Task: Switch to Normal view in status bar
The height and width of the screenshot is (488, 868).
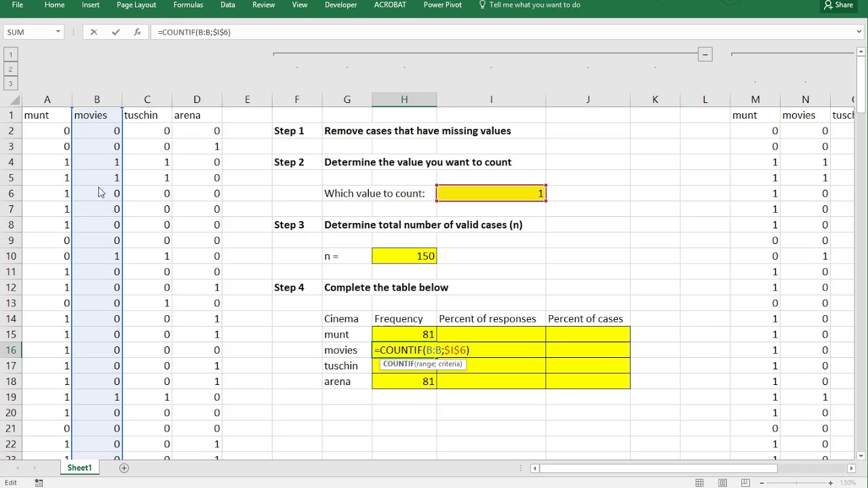Action: (x=700, y=483)
